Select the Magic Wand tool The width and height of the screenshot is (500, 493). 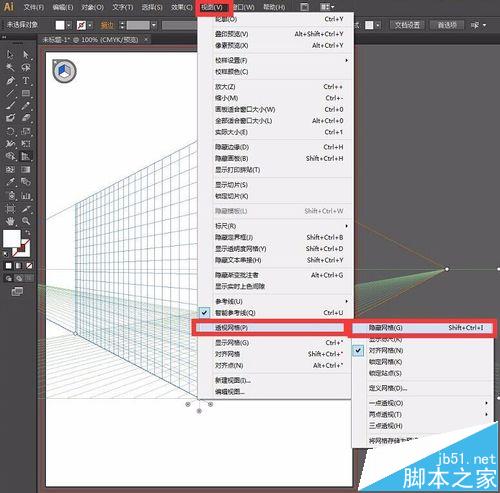coord(10,68)
